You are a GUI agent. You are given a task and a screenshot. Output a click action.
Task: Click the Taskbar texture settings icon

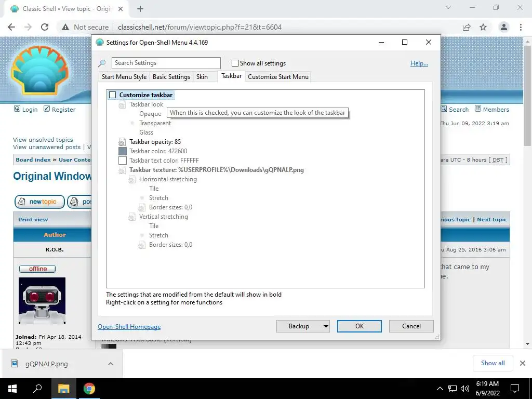coord(122,170)
